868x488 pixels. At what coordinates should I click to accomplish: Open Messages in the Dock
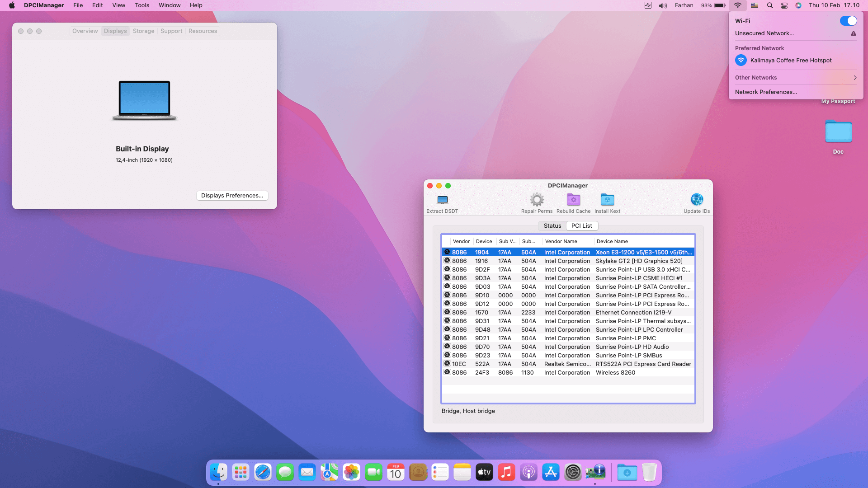[285, 472]
